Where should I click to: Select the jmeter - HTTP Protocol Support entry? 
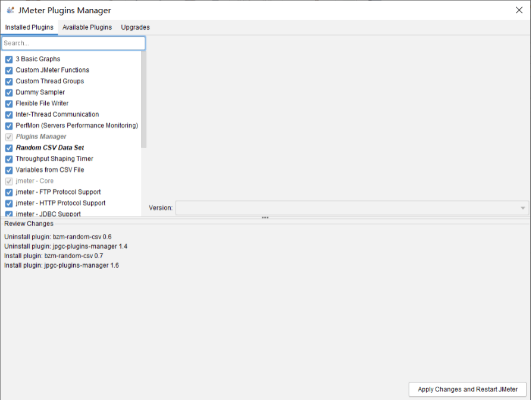pos(61,203)
